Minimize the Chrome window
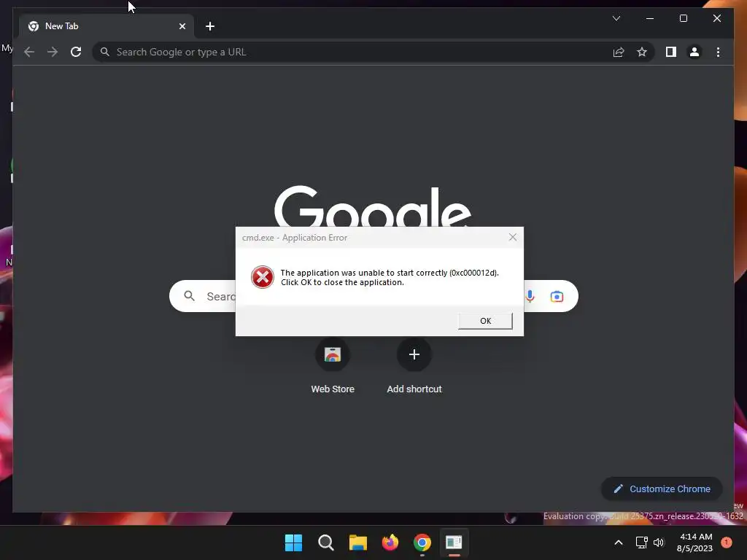747x560 pixels. (x=650, y=18)
